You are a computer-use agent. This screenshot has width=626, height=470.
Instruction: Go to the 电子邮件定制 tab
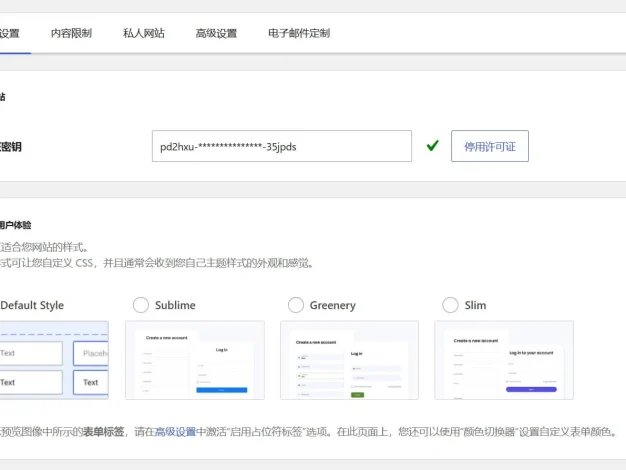[299, 33]
